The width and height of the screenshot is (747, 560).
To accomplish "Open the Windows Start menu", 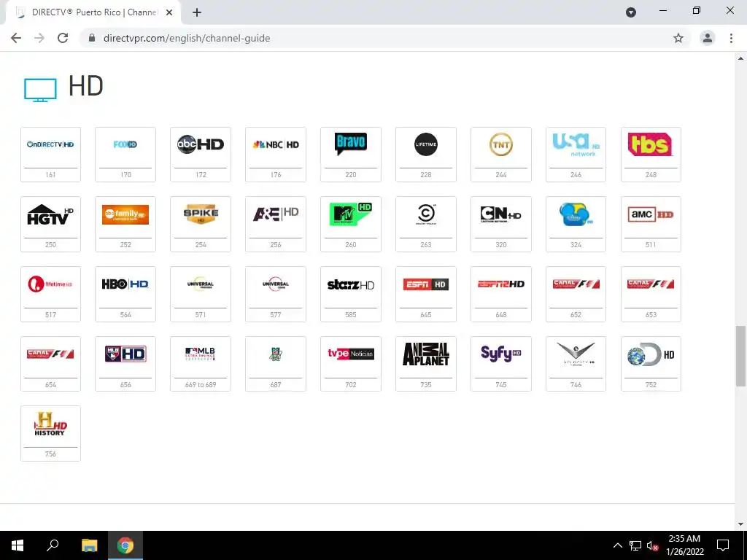I will click(18, 545).
